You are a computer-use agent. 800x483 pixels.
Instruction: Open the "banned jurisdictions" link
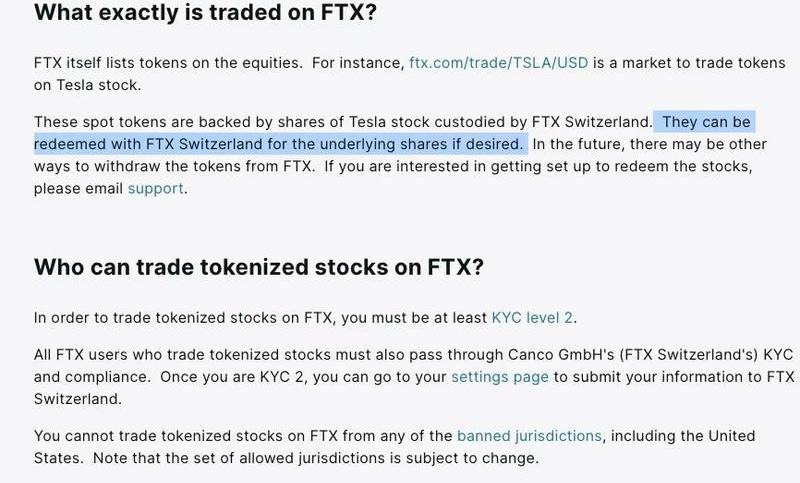(x=529, y=436)
